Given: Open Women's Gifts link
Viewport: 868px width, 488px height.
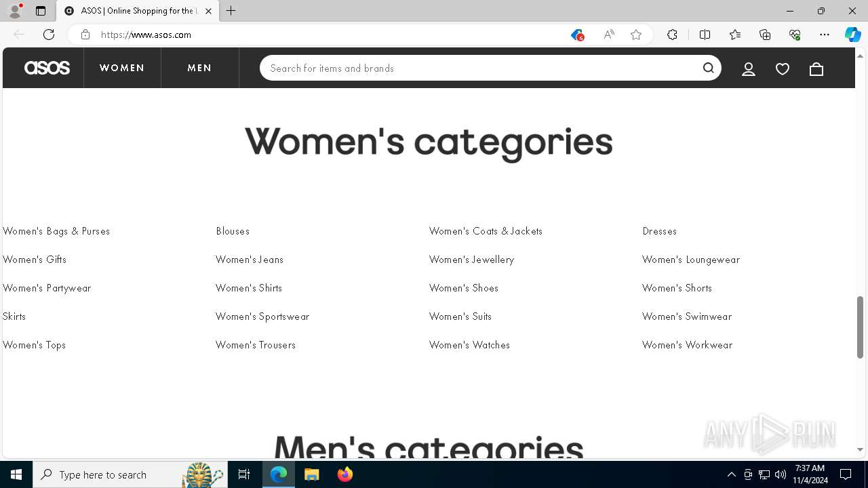Looking at the screenshot, I should point(35,260).
